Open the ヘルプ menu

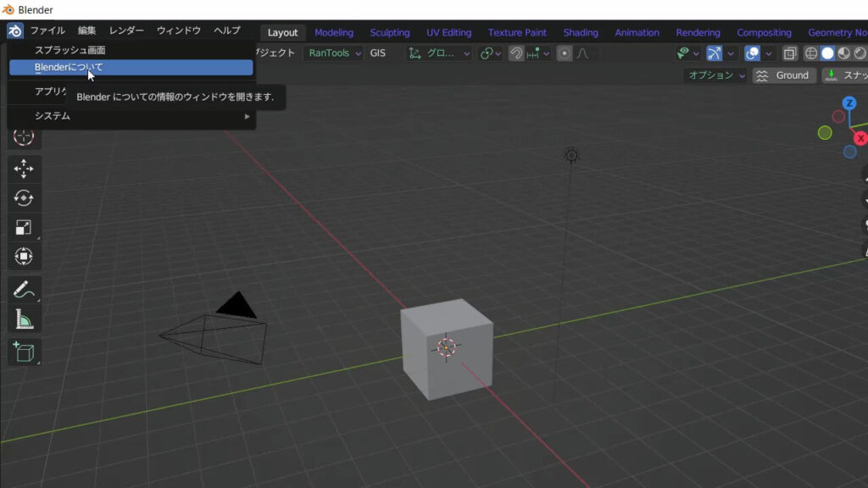tap(227, 30)
